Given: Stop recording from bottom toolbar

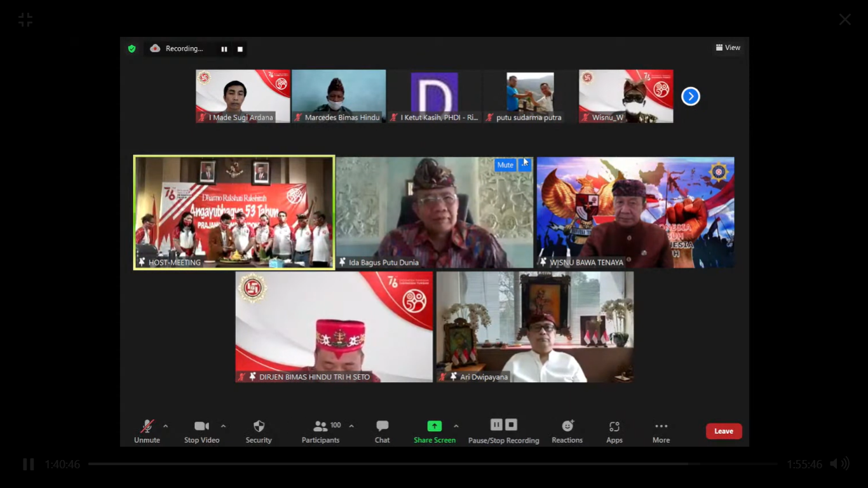Looking at the screenshot, I should 511,424.
